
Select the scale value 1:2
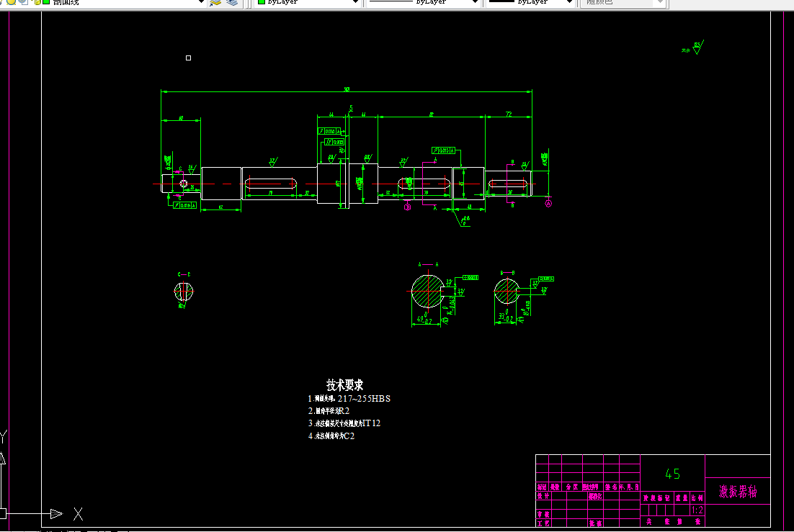(697, 510)
